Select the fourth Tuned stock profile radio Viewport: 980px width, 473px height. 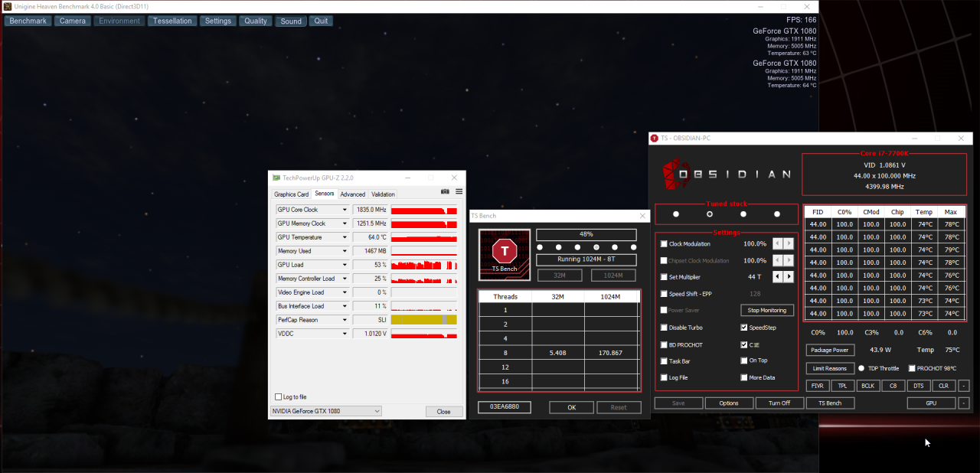click(x=777, y=214)
